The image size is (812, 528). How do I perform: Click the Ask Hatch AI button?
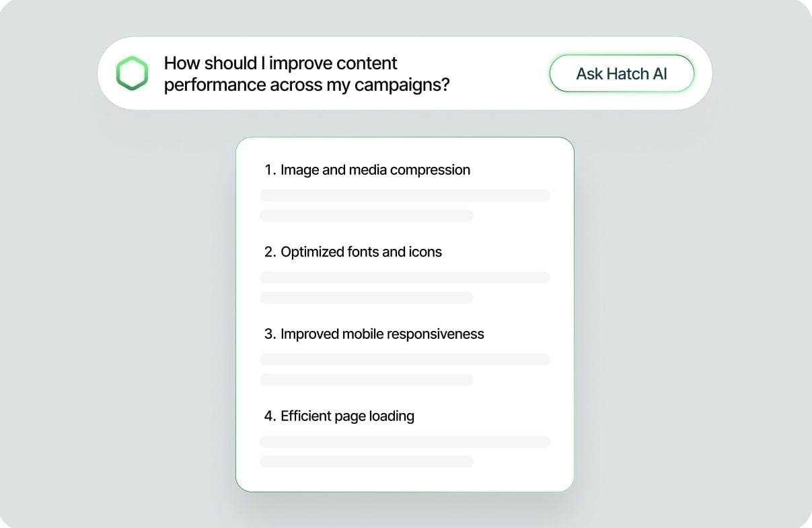tap(622, 73)
